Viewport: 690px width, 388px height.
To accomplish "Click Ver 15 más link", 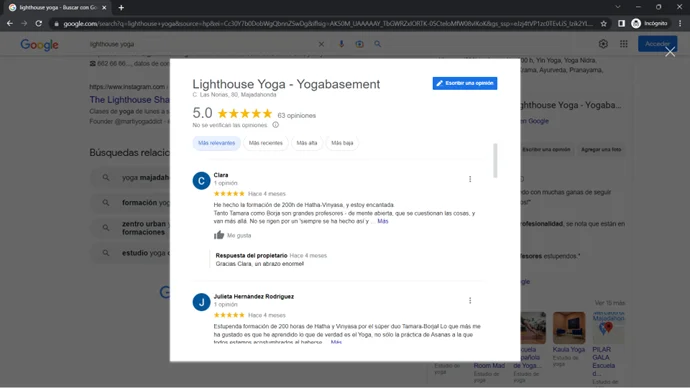I will (x=609, y=303).
